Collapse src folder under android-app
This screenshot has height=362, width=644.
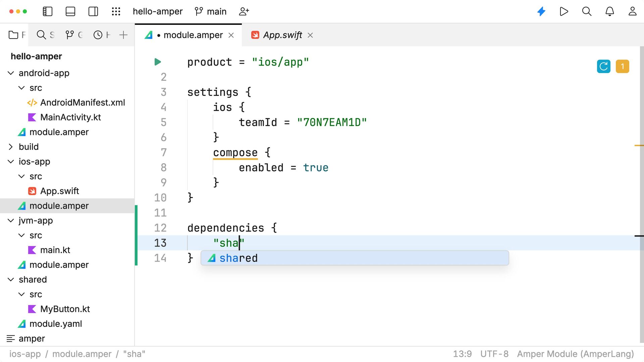pyautogui.click(x=21, y=88)
